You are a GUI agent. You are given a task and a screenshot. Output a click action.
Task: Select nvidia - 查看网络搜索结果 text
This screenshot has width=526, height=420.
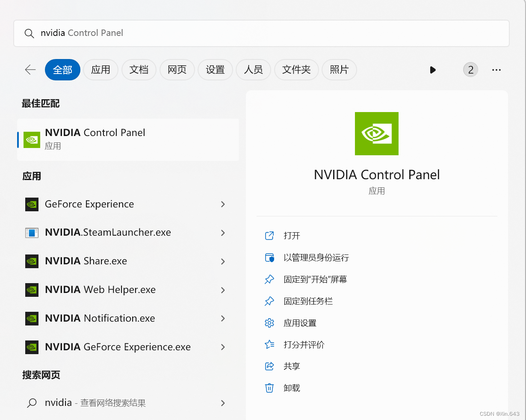click(x=95, y=403)
